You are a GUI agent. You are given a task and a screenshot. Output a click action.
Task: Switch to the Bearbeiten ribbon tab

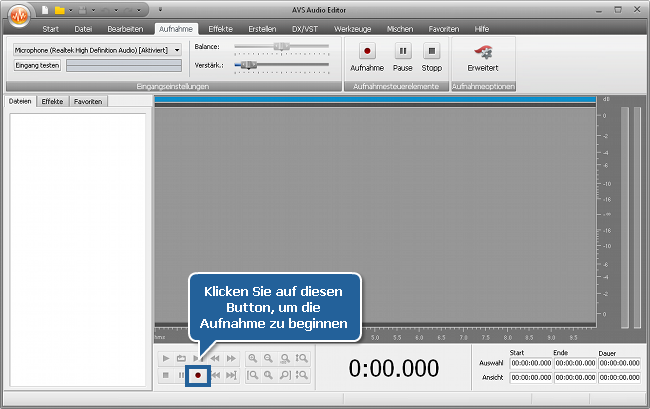click(x=125, y=29)
